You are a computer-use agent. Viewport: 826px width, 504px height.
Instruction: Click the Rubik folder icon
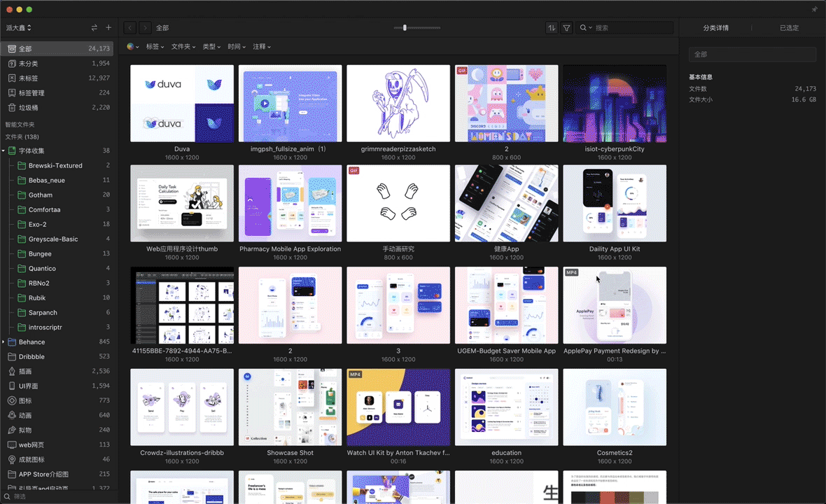(22, 298)
